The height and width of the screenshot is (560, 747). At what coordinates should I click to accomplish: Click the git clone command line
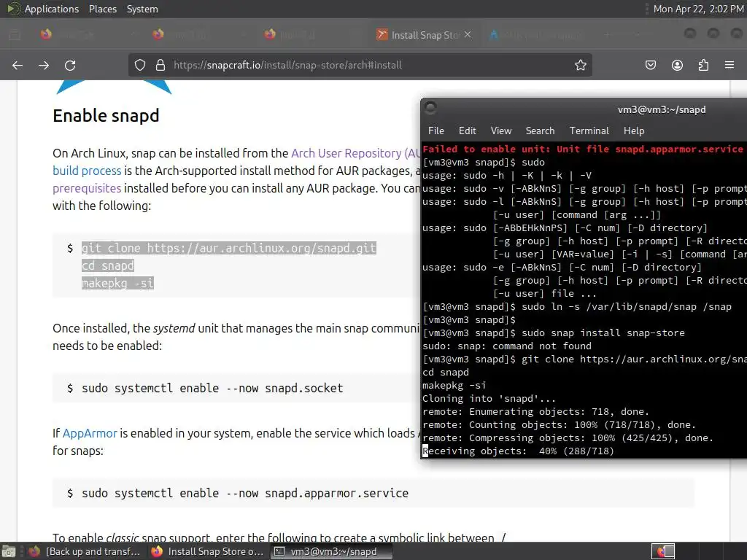(228, 248)
